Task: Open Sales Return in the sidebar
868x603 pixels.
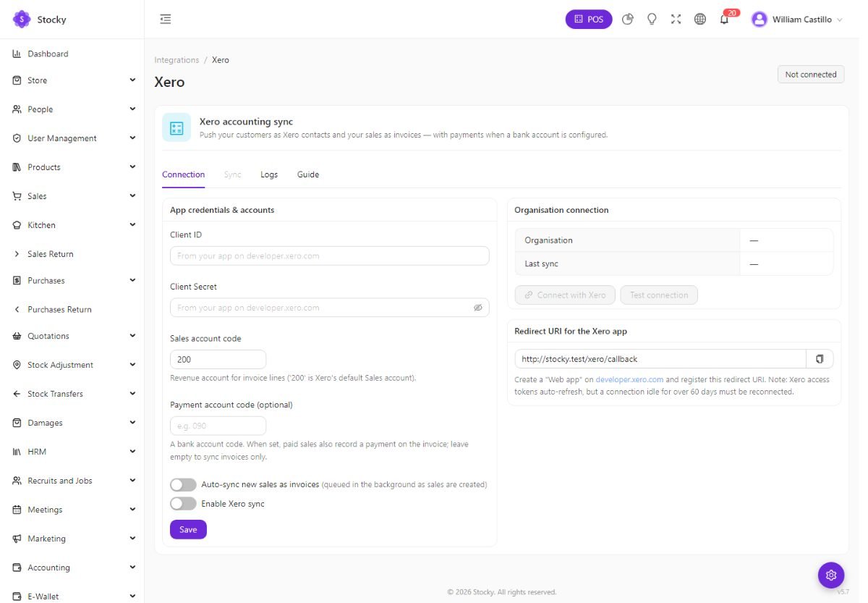Action: point(51,254)
